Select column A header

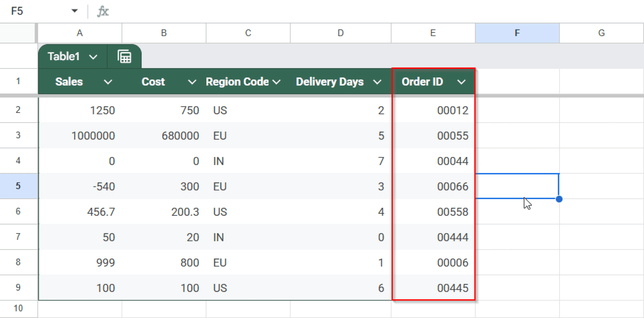coord(79,33)
